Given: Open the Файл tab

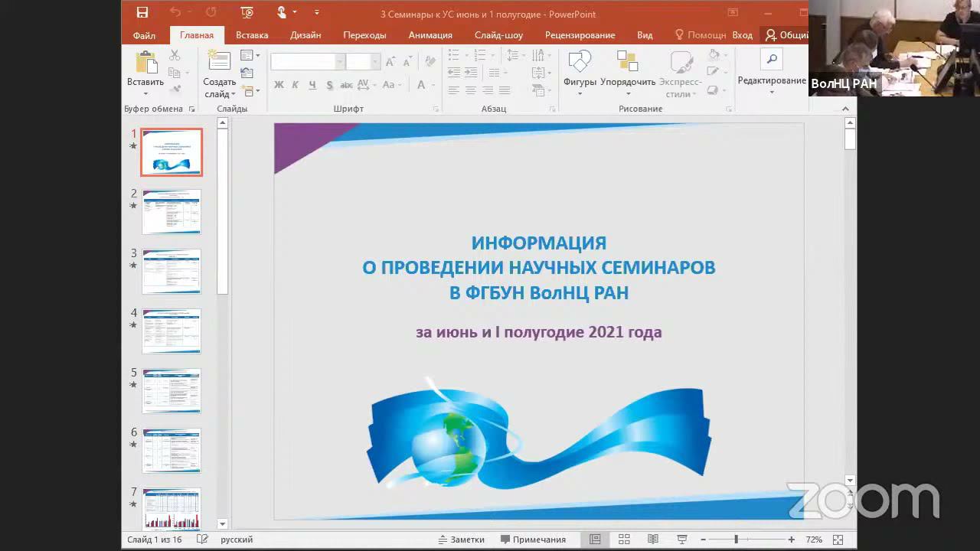Looking at the screenshot, I should pos(144,35).
